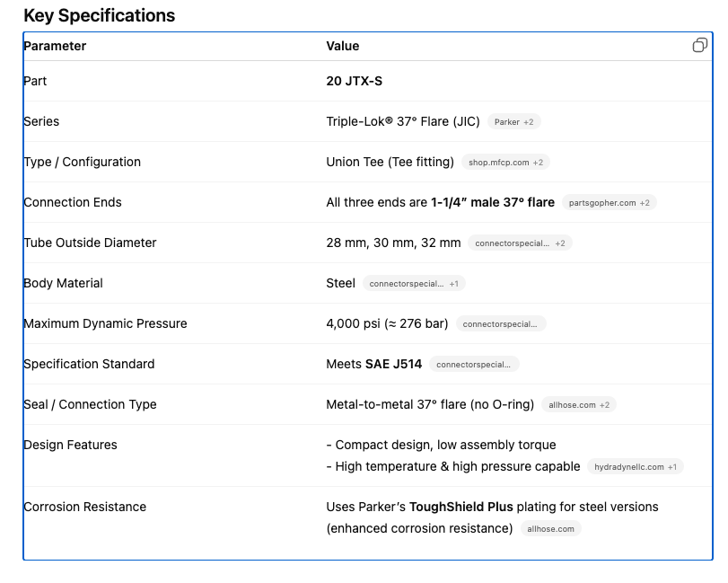Click the bold SAE J514 text
This screenshot has width=728, height=583.
tap(393, 364)
